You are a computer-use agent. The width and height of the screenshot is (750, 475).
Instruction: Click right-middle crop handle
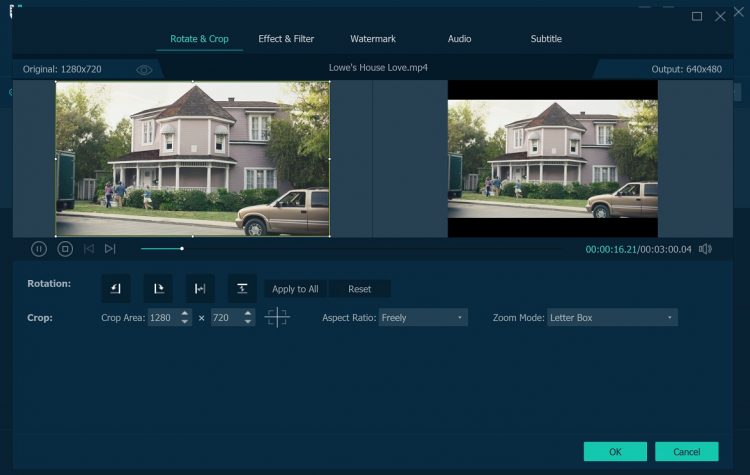[330, 159]
